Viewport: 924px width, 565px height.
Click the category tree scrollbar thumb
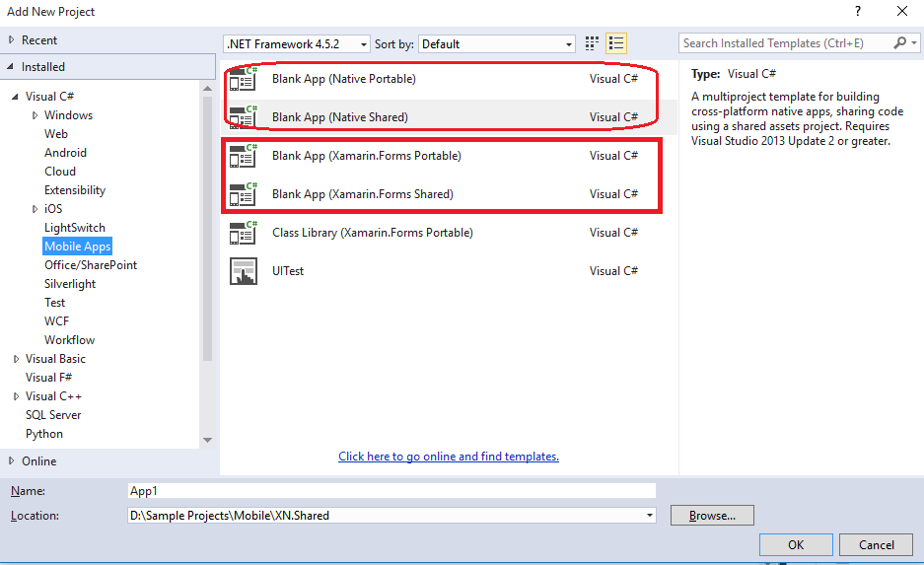[207, 229]
